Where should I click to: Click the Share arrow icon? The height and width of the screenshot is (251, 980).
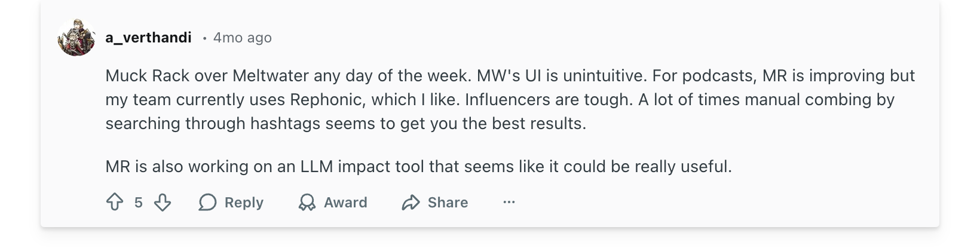411,203
